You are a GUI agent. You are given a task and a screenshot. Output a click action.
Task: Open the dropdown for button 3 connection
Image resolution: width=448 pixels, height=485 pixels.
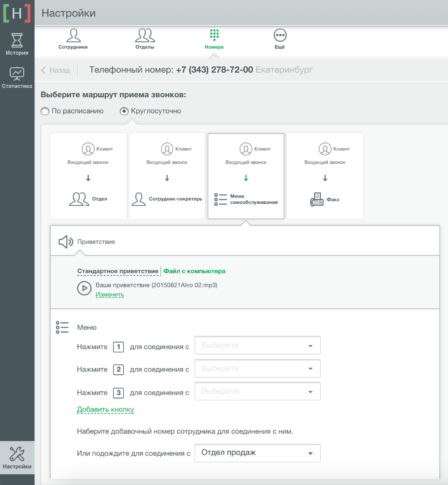(x=258, y=391)
